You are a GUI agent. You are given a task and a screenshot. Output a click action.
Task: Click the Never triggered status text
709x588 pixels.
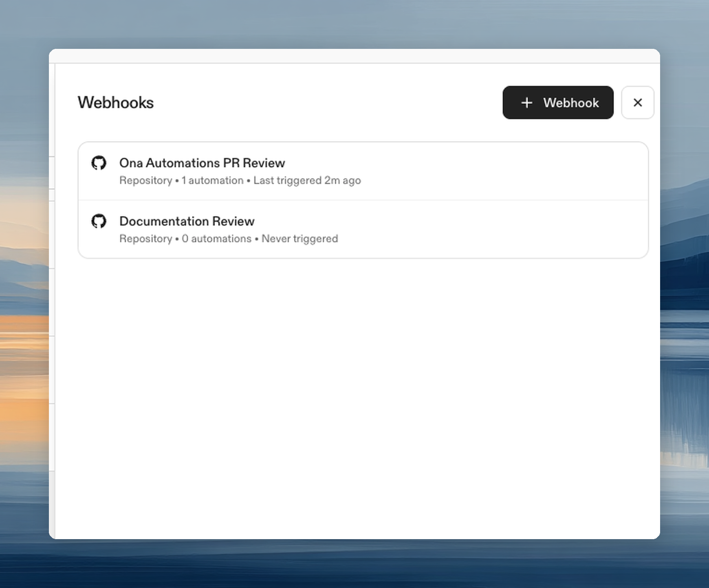[x=299, y=239]
